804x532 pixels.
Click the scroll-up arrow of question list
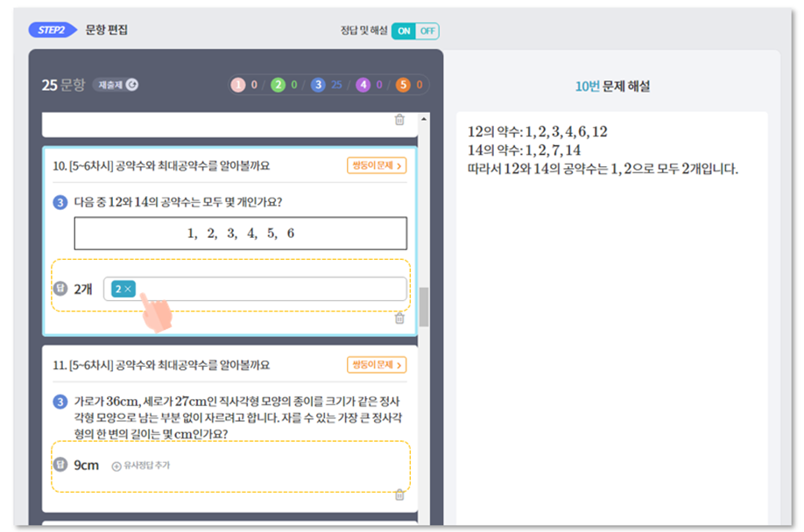424,119
